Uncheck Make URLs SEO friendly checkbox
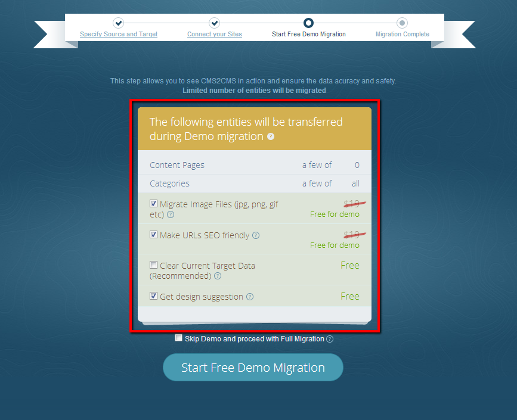517x420 pixels. pos(153,235)
